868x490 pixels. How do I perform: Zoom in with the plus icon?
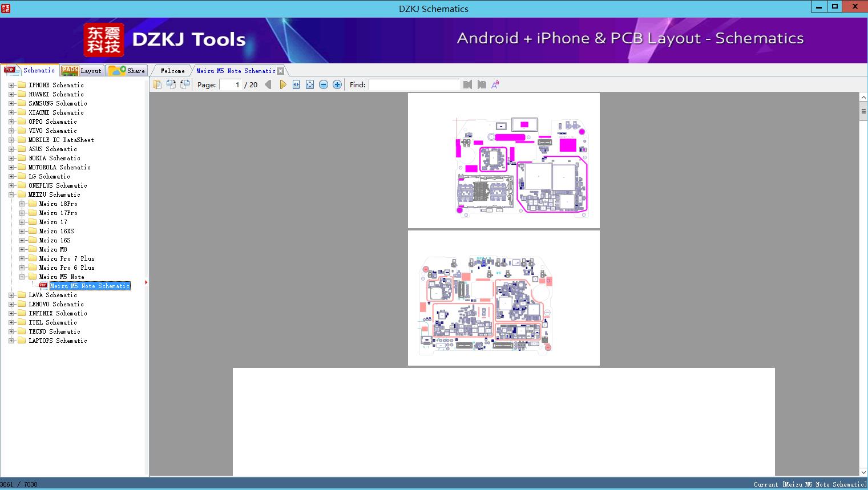[337, 84]
